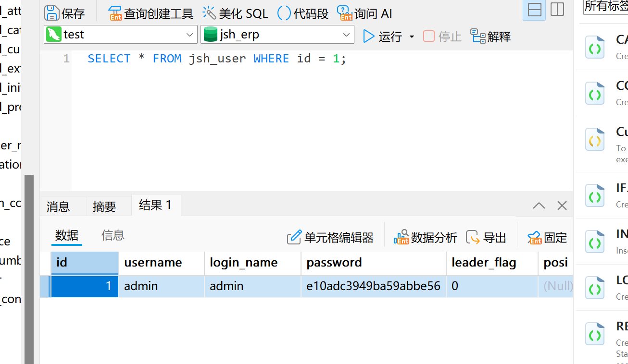Expand the test connection dropdown
The image size is (628, 364).
point(189,35)
